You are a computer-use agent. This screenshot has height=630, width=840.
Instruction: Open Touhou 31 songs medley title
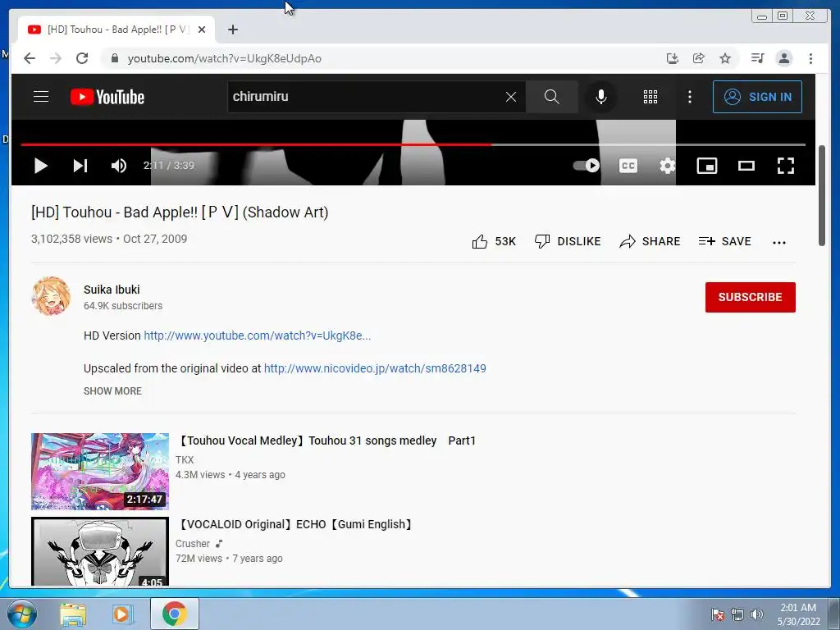tap(326, 441)
